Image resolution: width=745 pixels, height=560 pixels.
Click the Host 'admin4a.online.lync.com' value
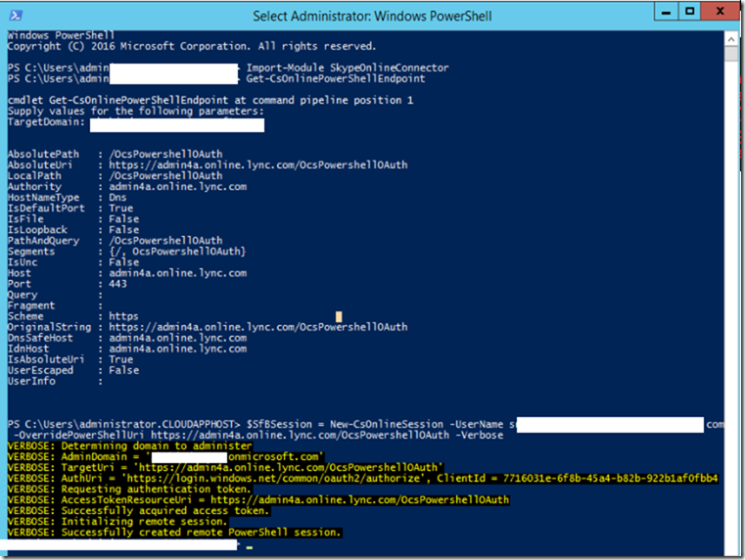pyautogui.click(x=178, y=273)
